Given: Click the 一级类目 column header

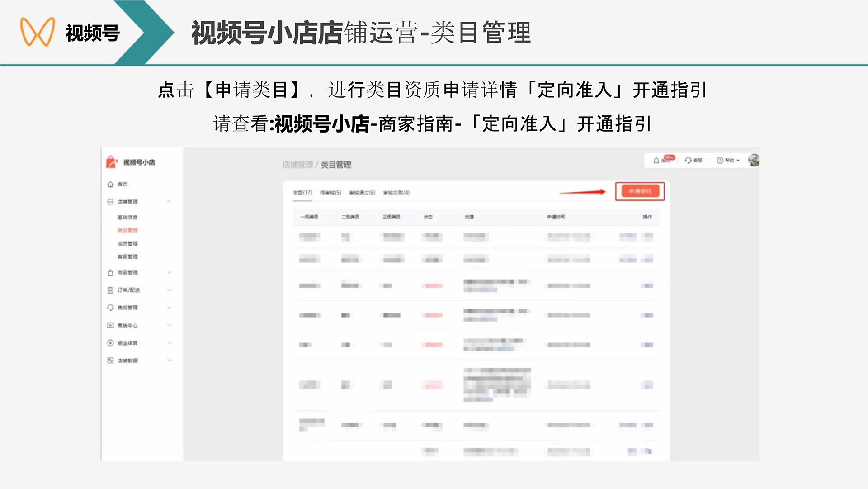Looking at the screenshot, I should pos(309,217).
